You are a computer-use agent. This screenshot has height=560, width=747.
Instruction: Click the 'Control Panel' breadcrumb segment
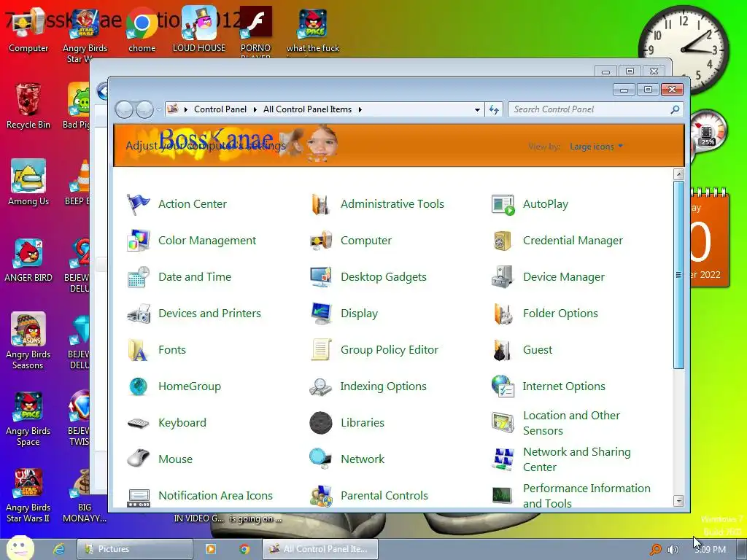[x=220, y=109]
